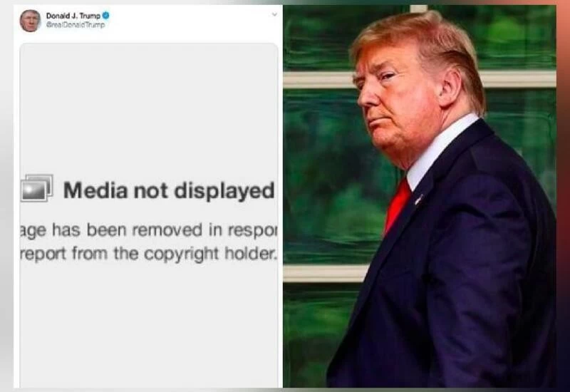Click the flag lapel pin on the jacket
Viewport: 570px width, 392px height.
coord(419,200)
